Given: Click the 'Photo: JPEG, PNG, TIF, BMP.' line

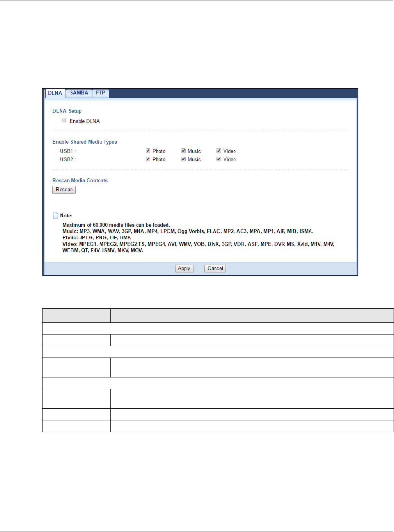Looking at the screenshot, I should pos(97,237).
